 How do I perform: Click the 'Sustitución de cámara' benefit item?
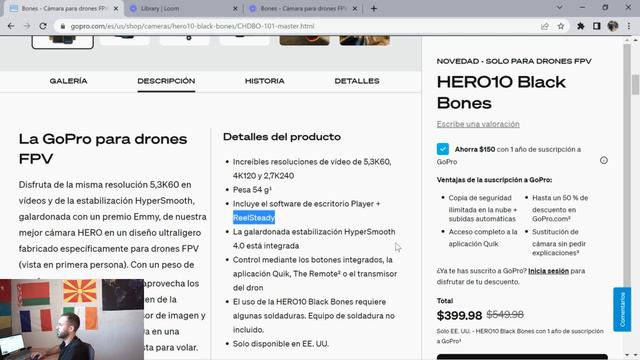(x=559, y=242)
